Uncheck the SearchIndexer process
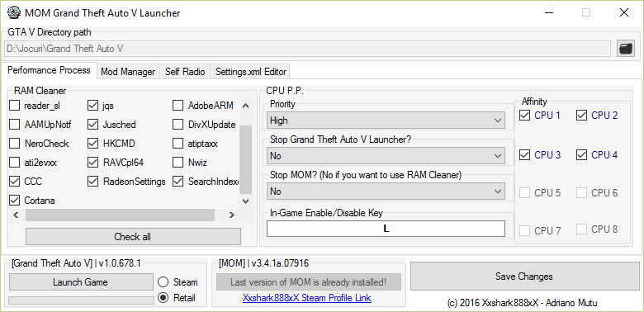This screenshot has width=644, height=312. tap(178, 182)
